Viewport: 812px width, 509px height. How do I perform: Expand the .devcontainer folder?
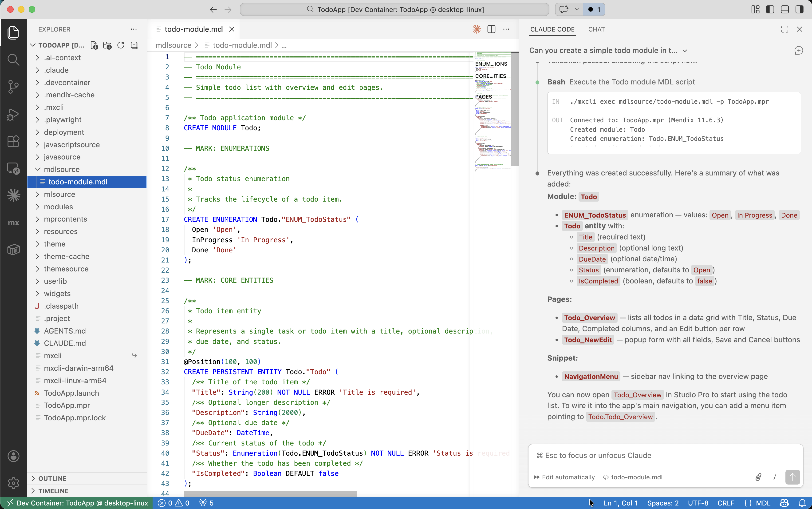click(87, 83)
